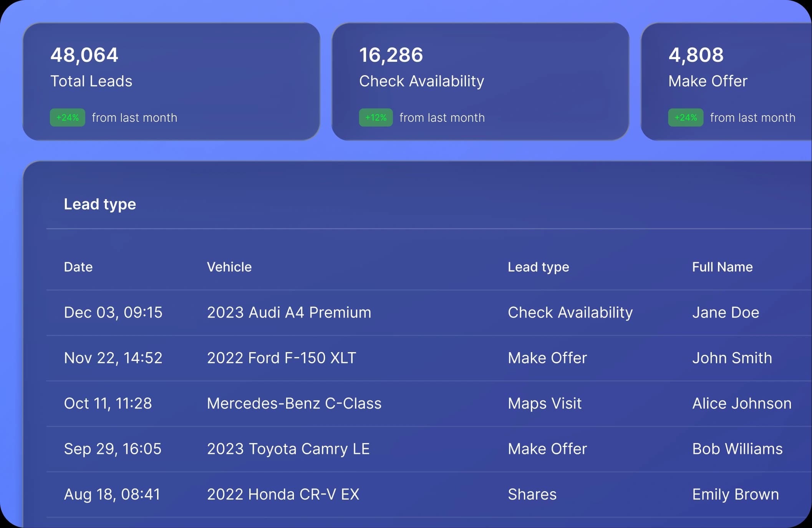Open the 2022 Ford F-150 XLT row

click(281, 358)
